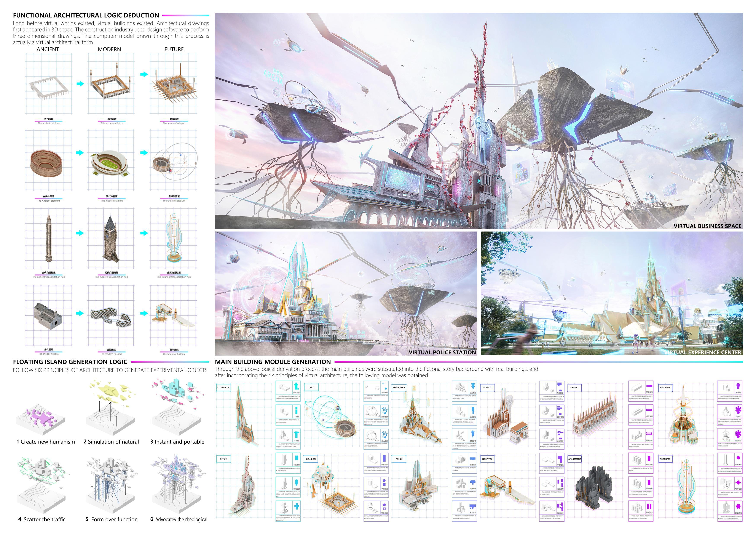Click the cyan T-shape plan icon
Screen dimensions: 756x535
(x=296, y=434)
